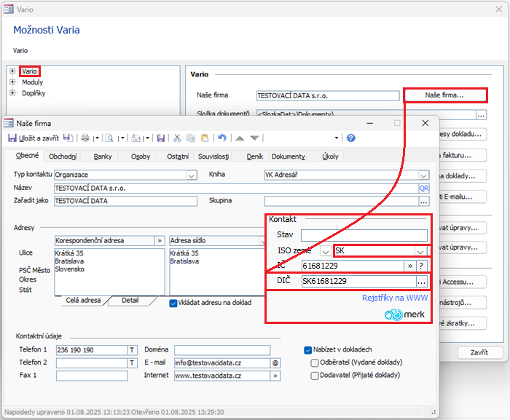
Task: Click the save-and-new icon next to Uložit a zavřít
Action: point(68,138)
